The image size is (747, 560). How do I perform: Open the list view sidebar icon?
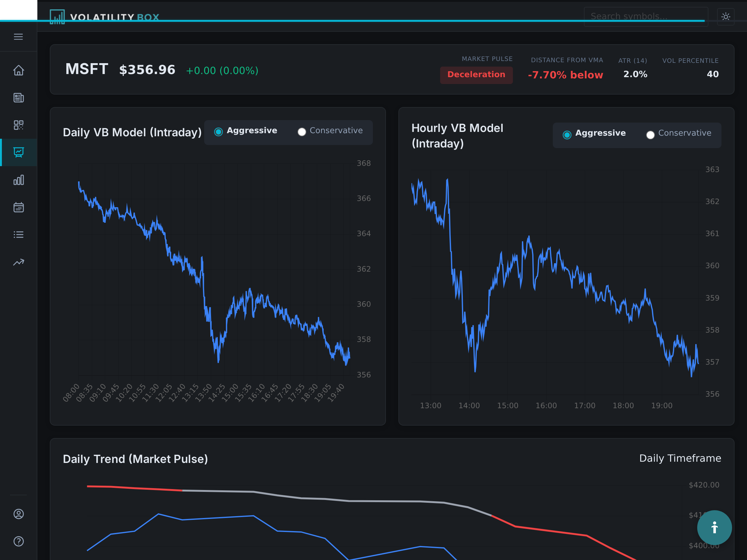(x=18, y=235)
